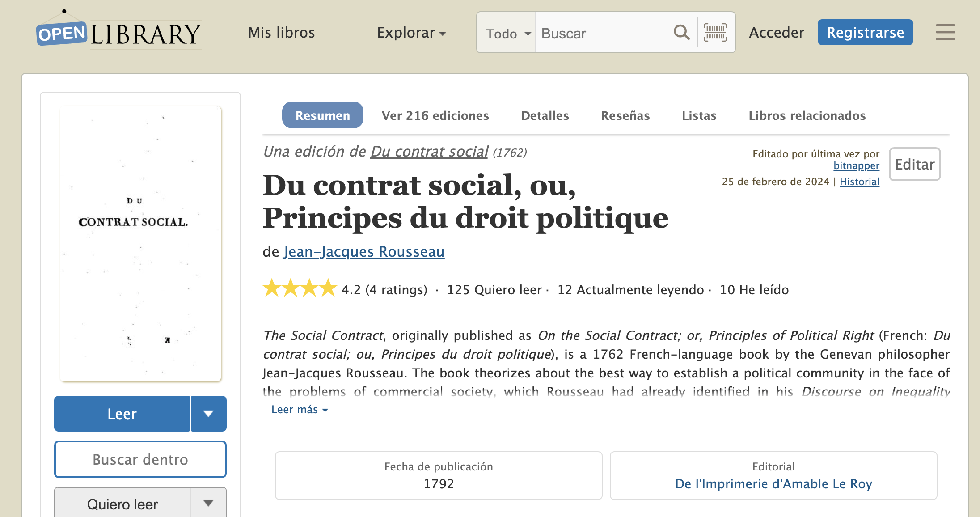Switch to the Reseñas tab
Viewport: 980px width, 517px height.
click(x=625, y=115)
